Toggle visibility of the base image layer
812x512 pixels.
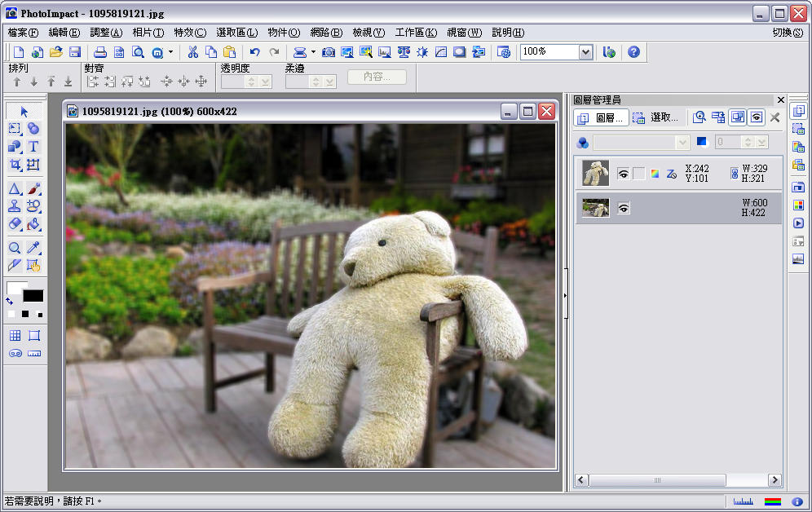point(624,209)
